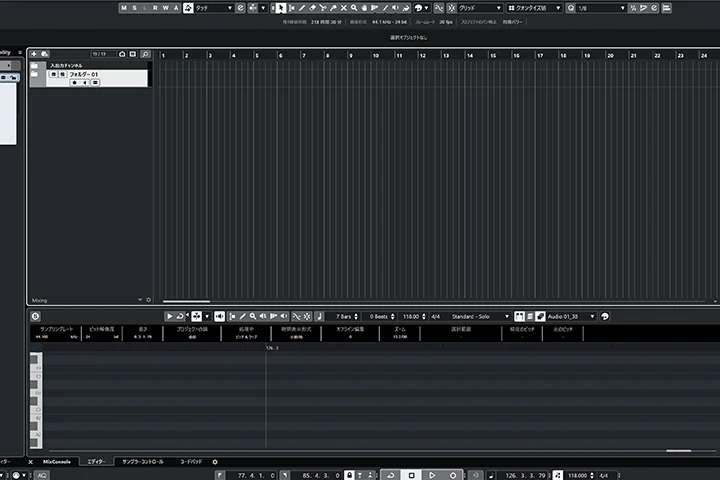Click the 7 Bars length stepper
The width and height of the screenshot is (720, 480).
click(356, 316)
